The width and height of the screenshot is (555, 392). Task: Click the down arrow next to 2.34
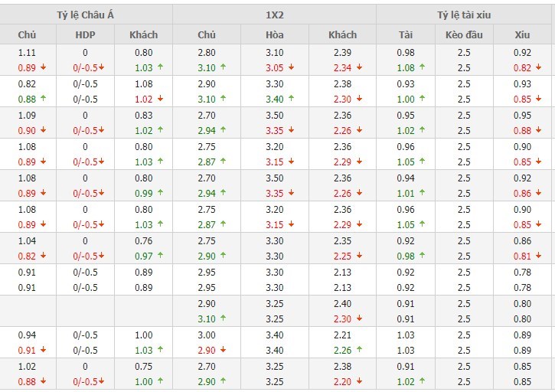pos(359,67)
